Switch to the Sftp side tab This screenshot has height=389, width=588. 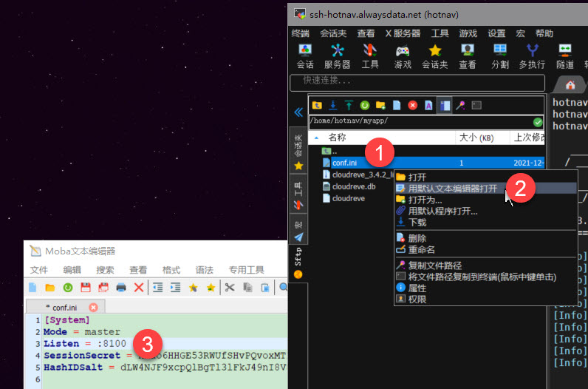tap(298, 257)
